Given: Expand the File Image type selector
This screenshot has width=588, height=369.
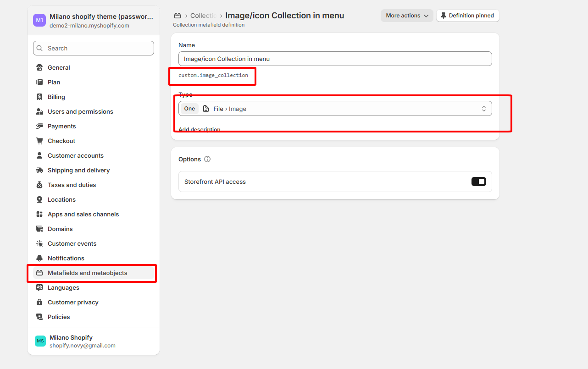Looking at the screenshot, I should 335,109.
